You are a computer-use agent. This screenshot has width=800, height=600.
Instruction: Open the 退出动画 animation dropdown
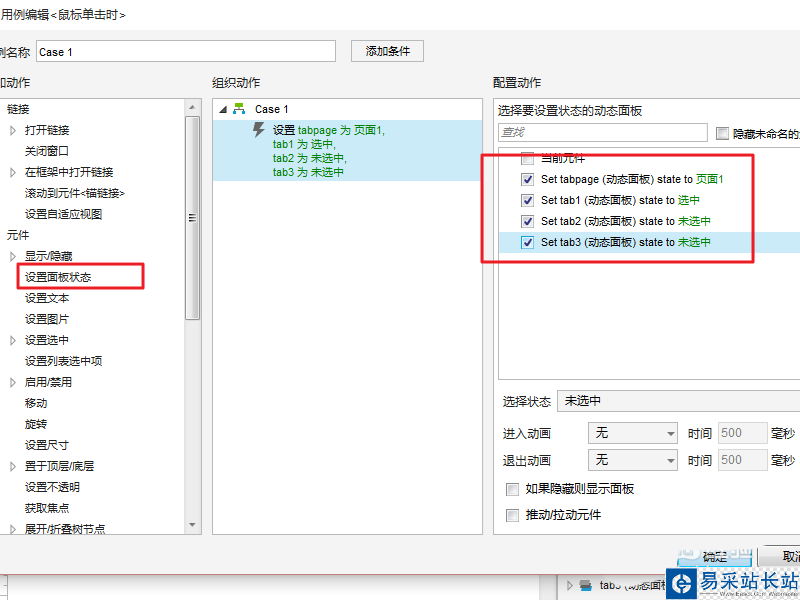pos(633,460)
